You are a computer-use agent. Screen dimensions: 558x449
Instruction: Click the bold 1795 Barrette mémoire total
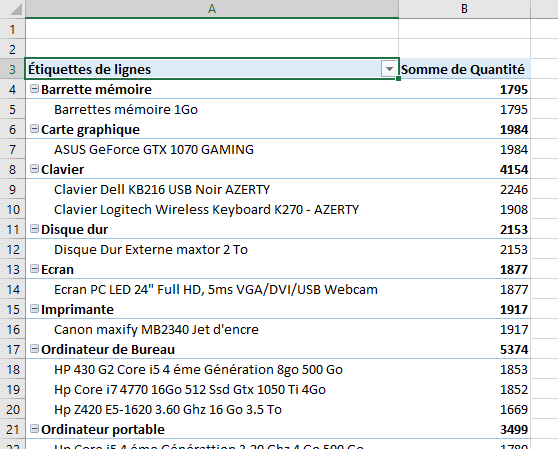click(x=514, y=89)
